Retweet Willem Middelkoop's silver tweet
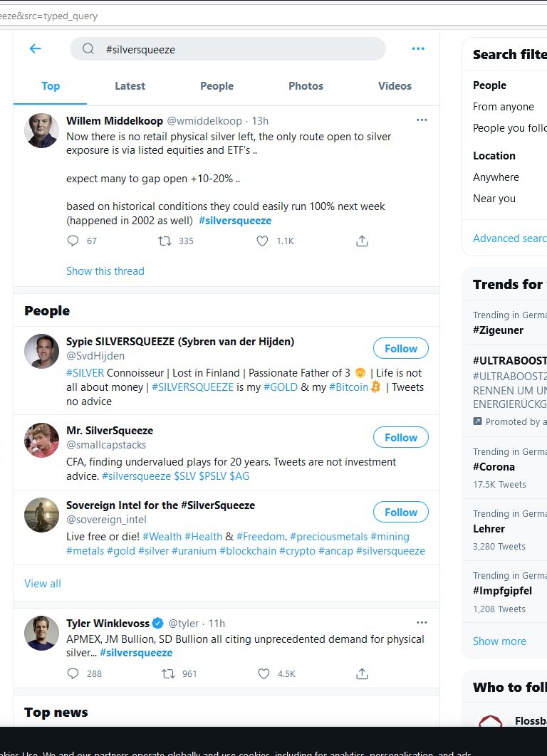Image resolution: width=547 pixels, height=756 pixels. [165, 241]
